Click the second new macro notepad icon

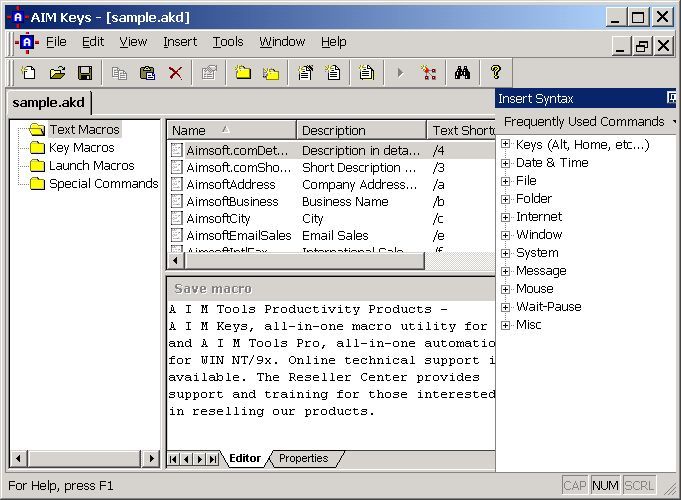pos(333,73)
